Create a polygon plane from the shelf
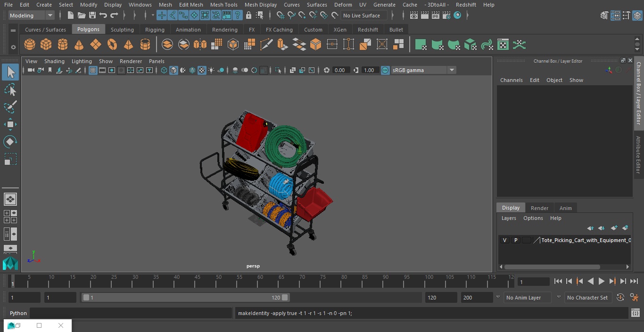 (96, 45)
